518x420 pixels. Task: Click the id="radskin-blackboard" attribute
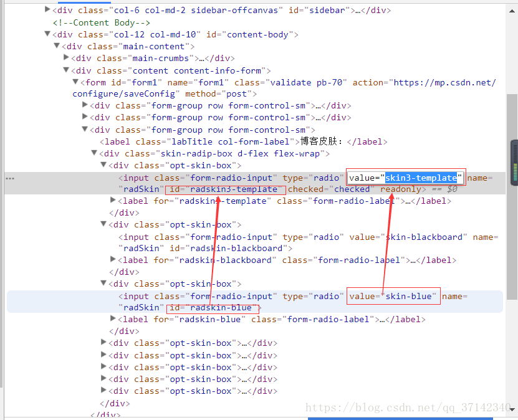pyautogui.click(x=228, y=248)
